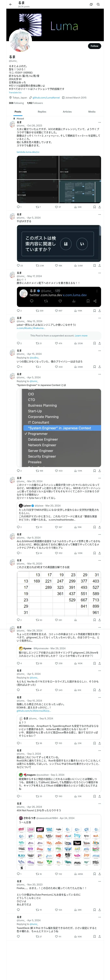Reply to the May 13, 2024 post
Image resolution: width=110 pixels, height=980 pixels.
click(x=18, y=343)
